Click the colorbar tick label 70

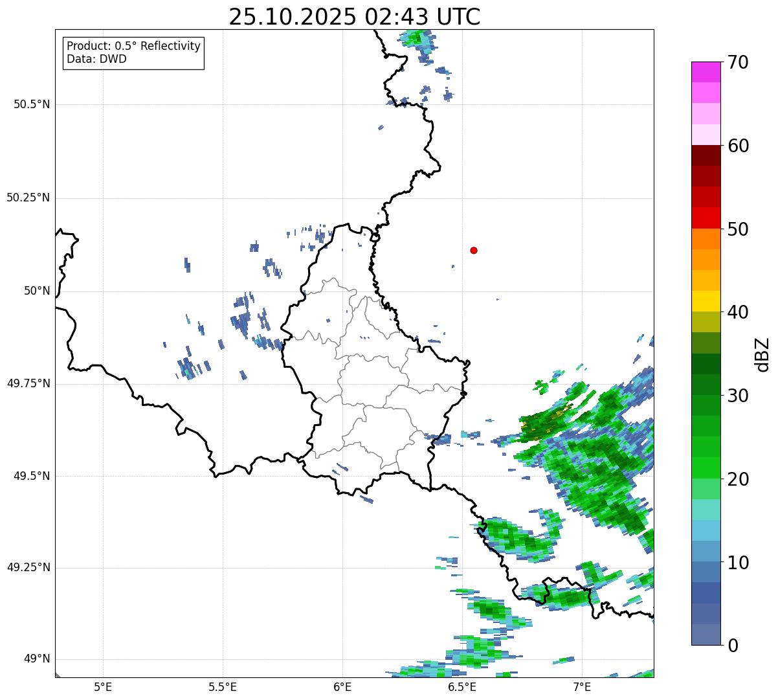[x=737, y=63]
